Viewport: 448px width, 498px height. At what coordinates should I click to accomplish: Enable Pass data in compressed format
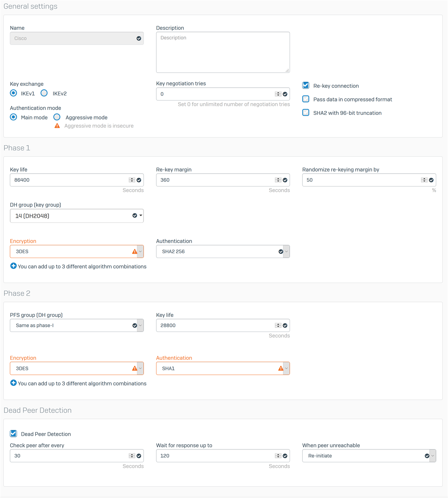(x=306, y=99)
